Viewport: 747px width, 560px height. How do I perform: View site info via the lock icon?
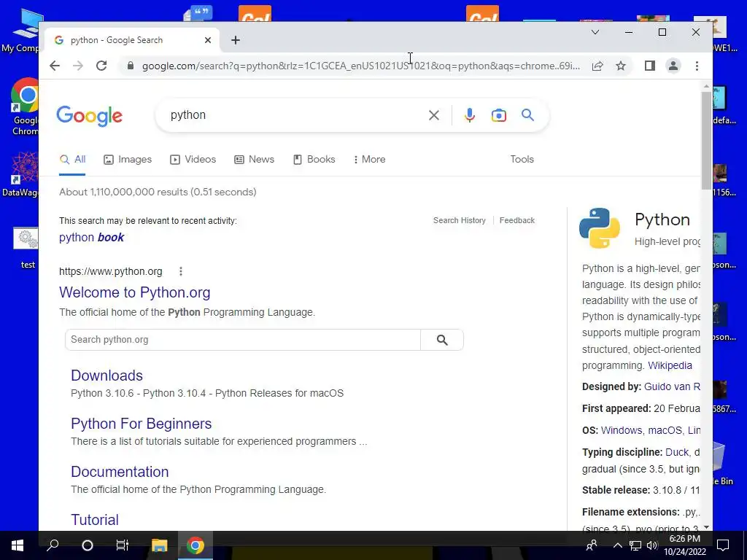click(x=130, y=66)
